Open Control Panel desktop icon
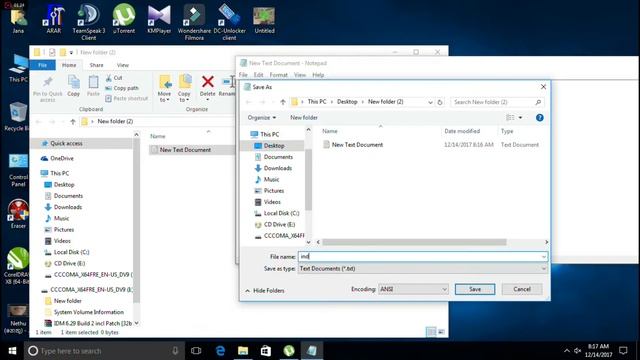Screen dimensions: 640x360 click(18, 171)
